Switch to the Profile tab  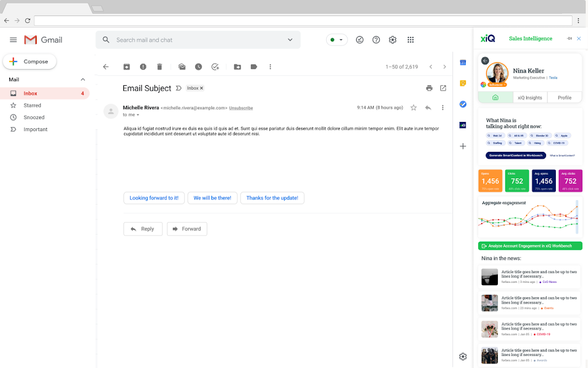(x=564, y=98)
